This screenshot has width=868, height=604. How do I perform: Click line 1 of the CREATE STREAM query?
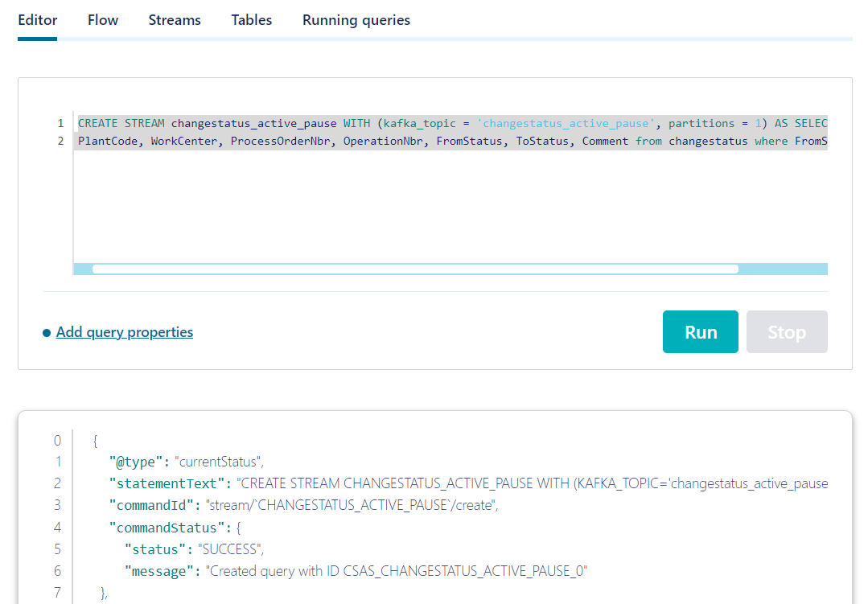452,124
